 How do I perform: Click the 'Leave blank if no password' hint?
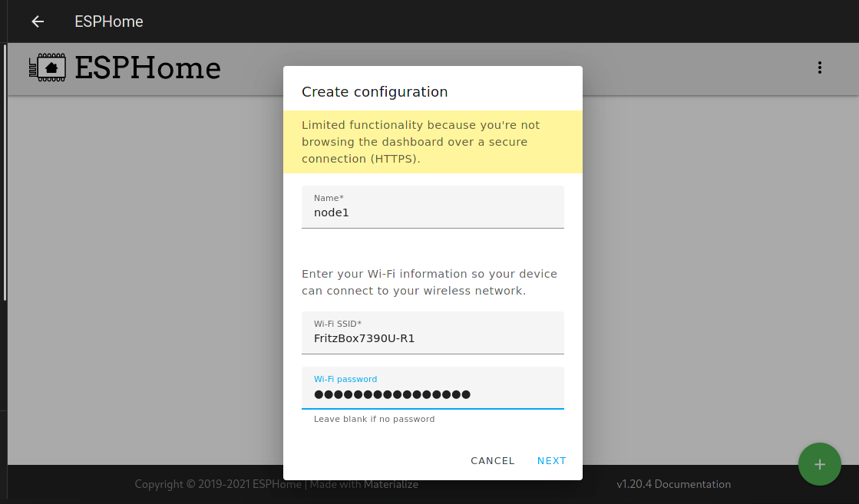(374, 420)
